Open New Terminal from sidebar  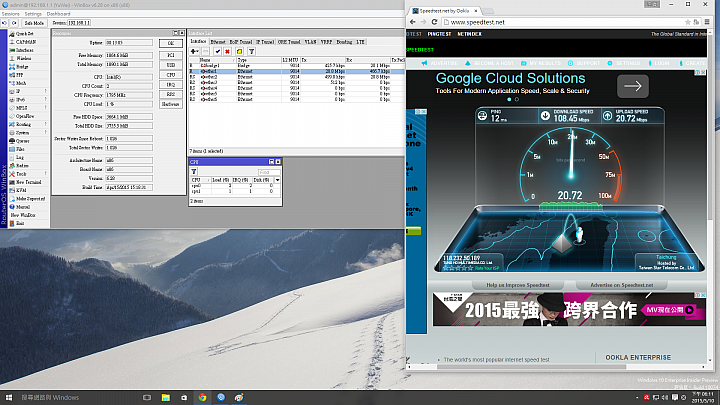28,182
